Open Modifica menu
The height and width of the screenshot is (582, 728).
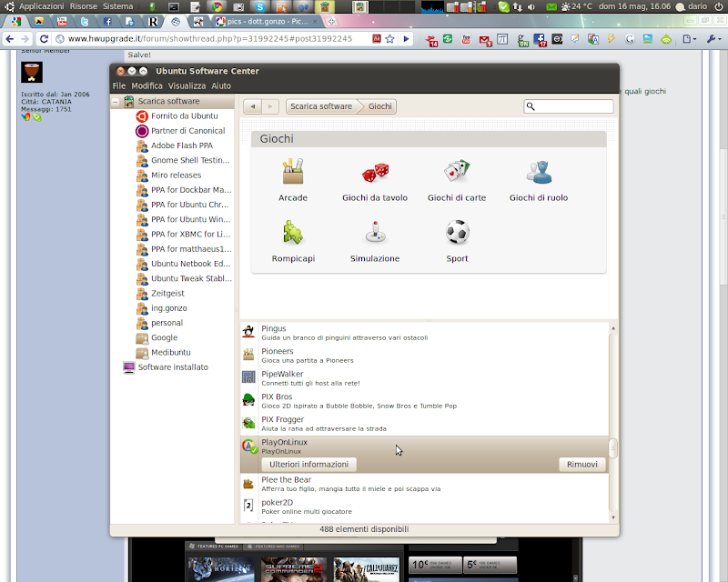[x=147, y=85]
